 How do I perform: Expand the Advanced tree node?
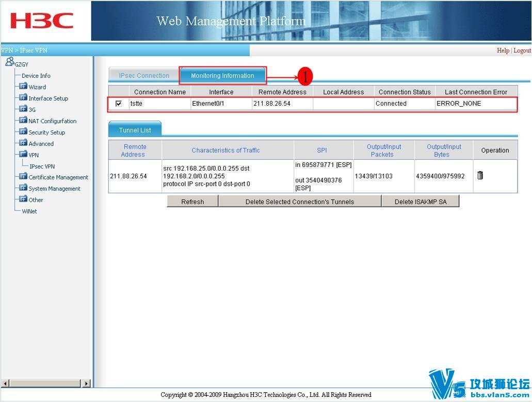(23, 143)
